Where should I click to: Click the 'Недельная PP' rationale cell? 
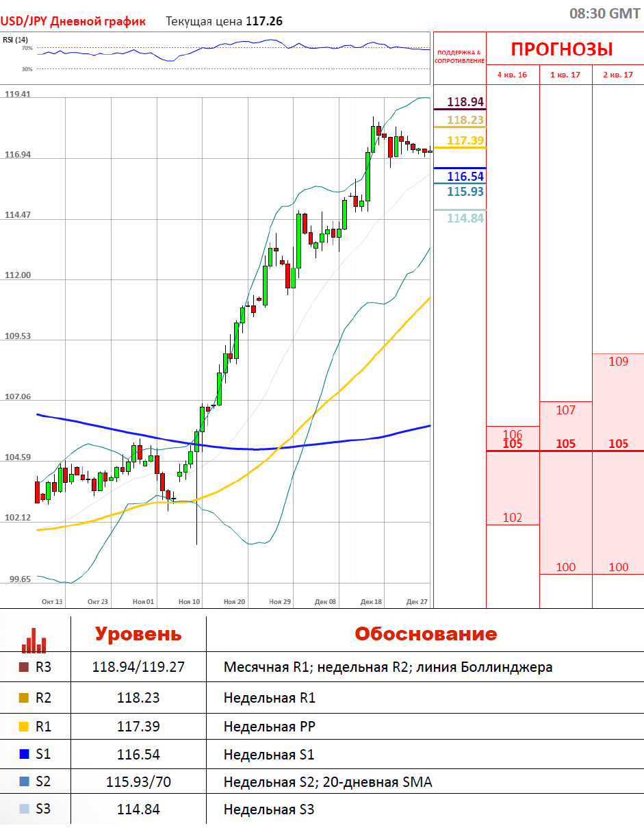tap(270, 727)
